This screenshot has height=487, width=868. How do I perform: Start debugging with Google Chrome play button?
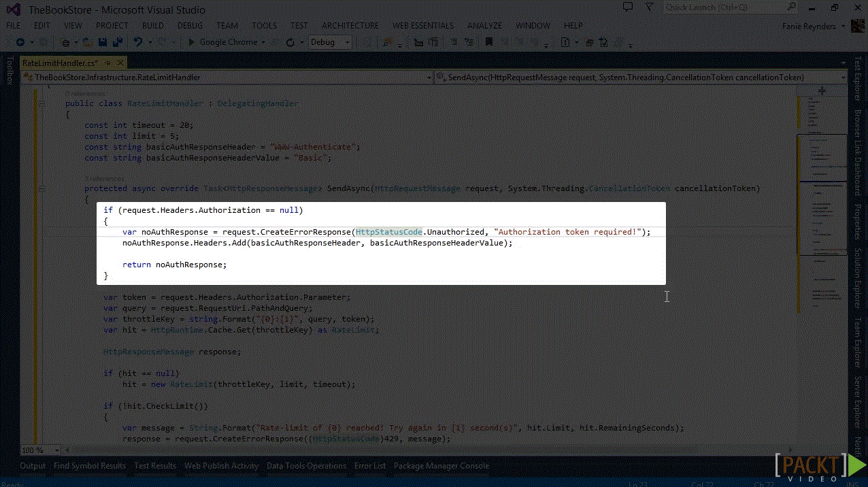192,42
